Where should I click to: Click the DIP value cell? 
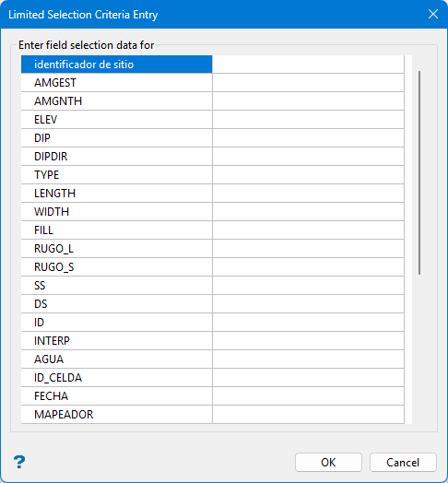tap(308, 138)
